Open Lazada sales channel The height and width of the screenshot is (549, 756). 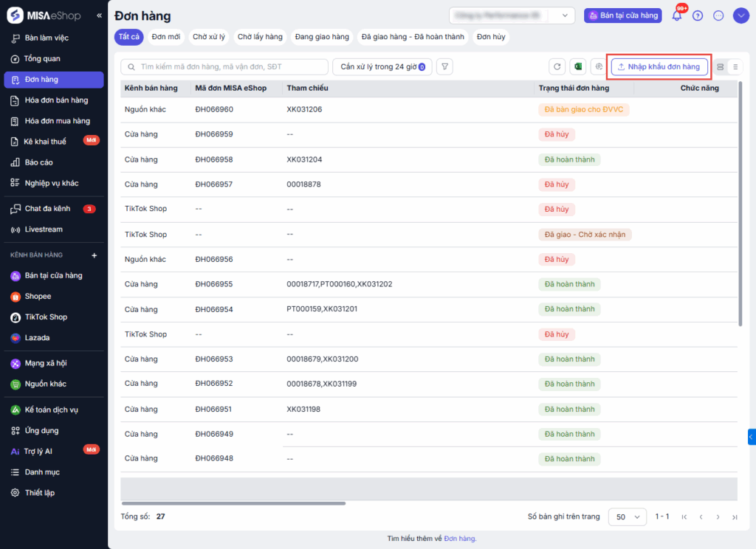click(x=37, y=338)
